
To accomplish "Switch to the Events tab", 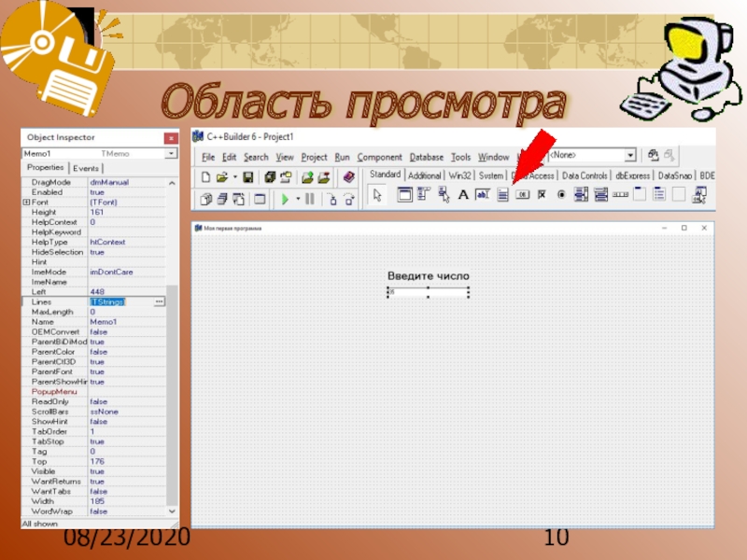I will coord(86,168).
